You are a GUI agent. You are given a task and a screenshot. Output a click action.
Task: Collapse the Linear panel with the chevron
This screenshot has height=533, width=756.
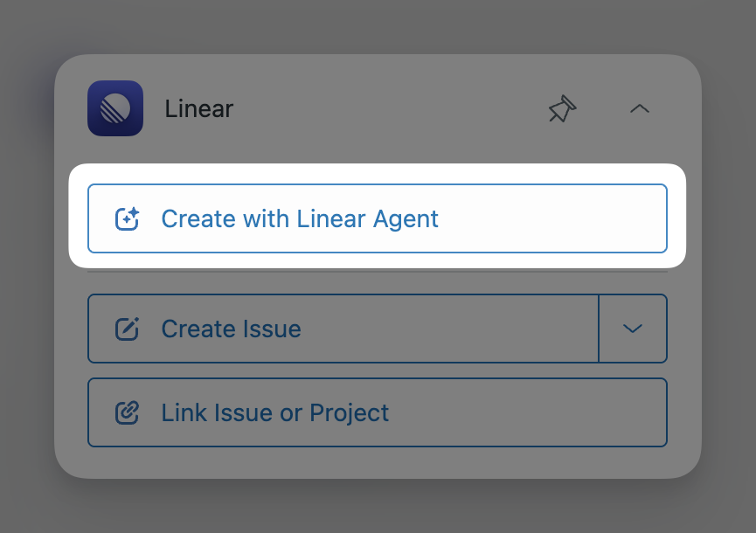[x=639, y=109]
